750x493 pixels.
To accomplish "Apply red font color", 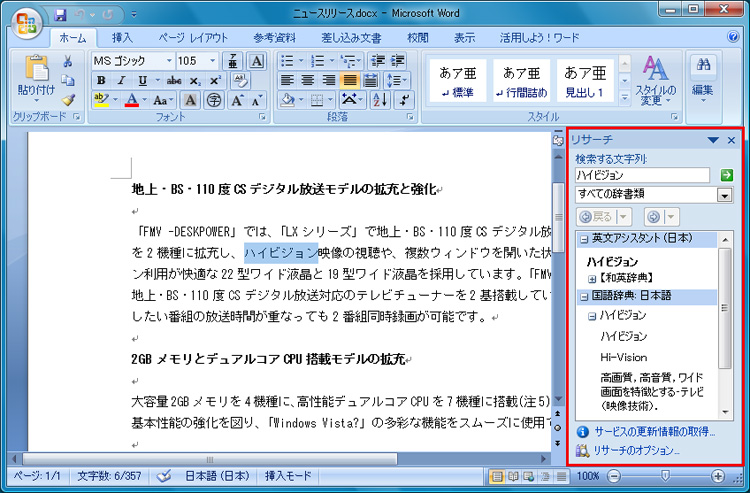I will [x=132, y=99].
